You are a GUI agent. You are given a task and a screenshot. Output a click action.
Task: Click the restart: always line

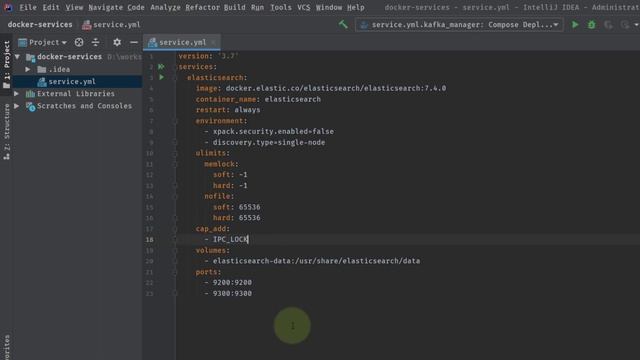pos(228,110)
